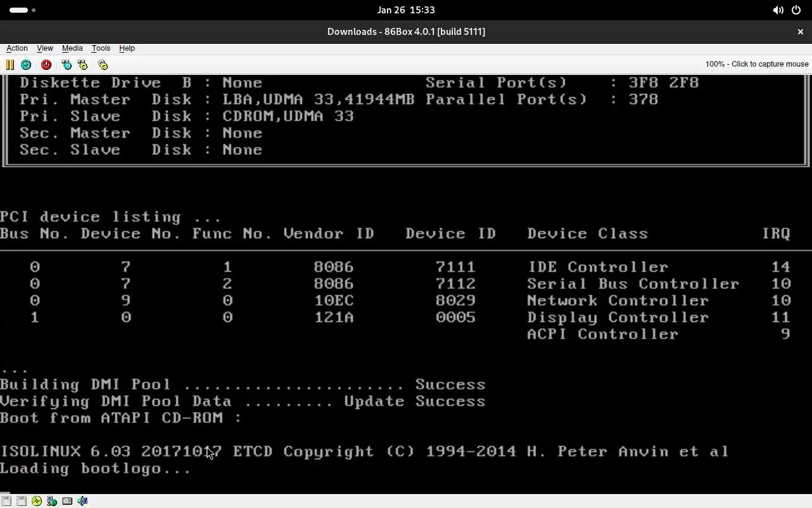
Task: Click the network status icon
Action: coord(52,501)
